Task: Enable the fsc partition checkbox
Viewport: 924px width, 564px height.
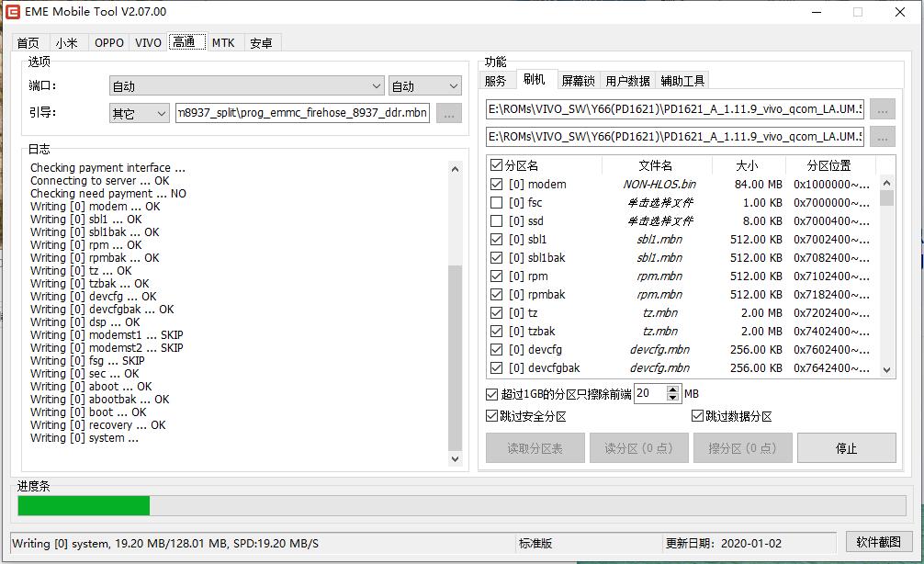Action: pyautogui.click(x=497, y=203)
